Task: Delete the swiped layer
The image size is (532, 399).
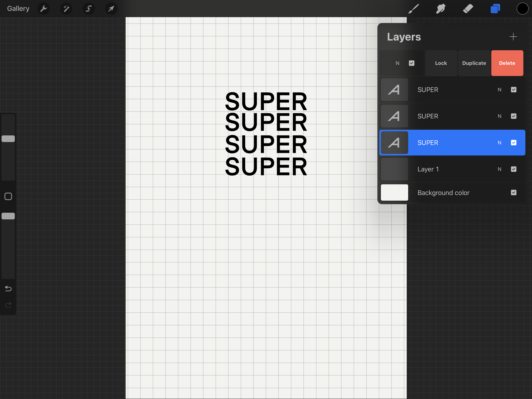Action: tap(507, 63)
